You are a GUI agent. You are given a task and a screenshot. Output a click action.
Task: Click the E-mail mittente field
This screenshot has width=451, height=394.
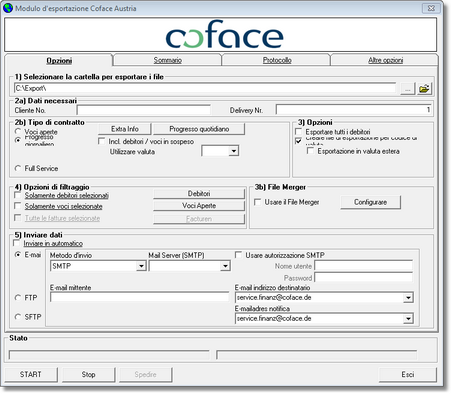click(x=140, y=297)
